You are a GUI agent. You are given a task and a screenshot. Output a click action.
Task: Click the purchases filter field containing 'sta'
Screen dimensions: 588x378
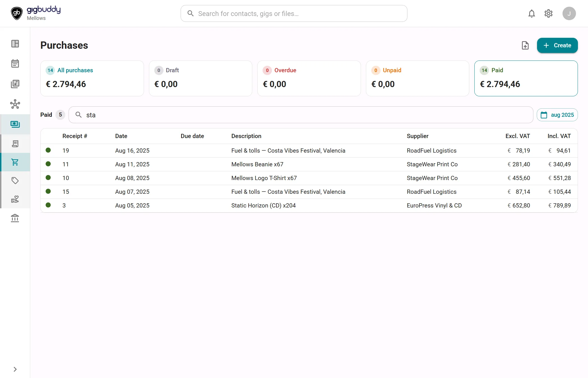(301, 115)
